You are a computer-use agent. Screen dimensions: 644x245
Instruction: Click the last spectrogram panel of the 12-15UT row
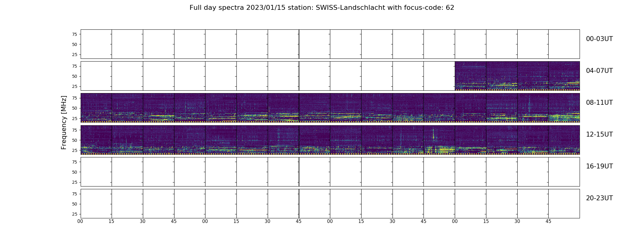564,140
